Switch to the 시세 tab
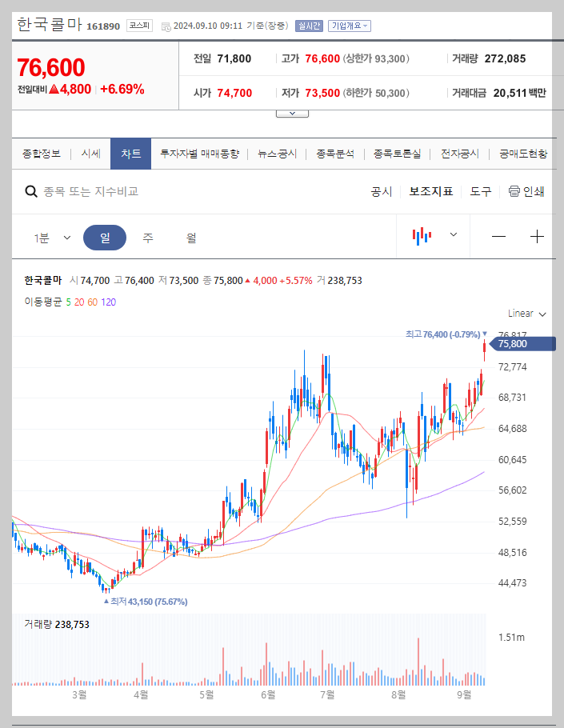The height and width of the screenshot is (728, 564). [x=90, y=154]
